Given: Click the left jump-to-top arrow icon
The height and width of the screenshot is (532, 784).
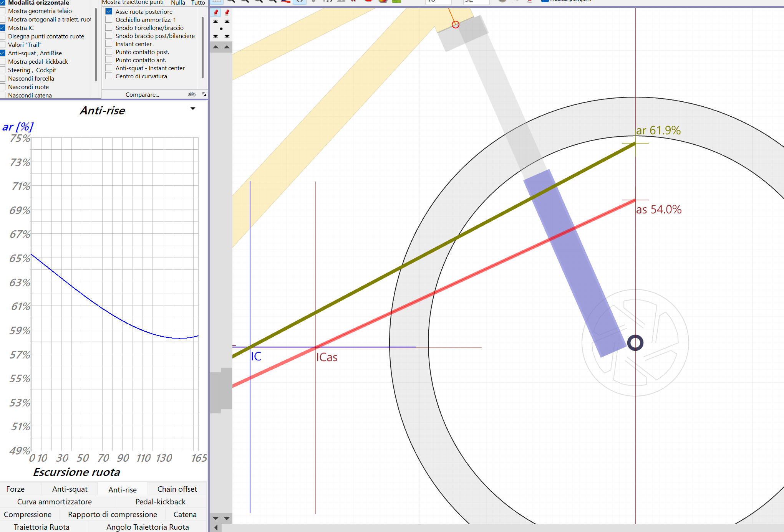Looking at the screenshot, I should [x=216, y=21].
